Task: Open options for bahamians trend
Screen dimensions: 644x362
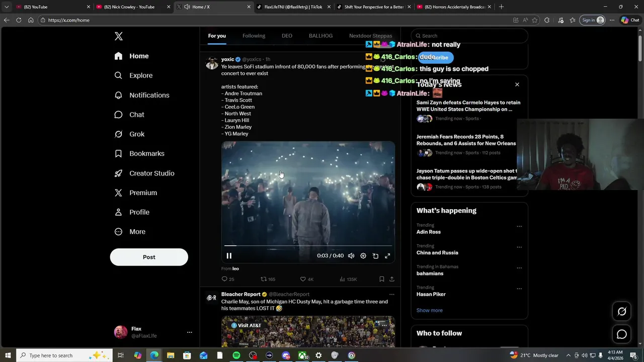Action: tap(519, 268)
